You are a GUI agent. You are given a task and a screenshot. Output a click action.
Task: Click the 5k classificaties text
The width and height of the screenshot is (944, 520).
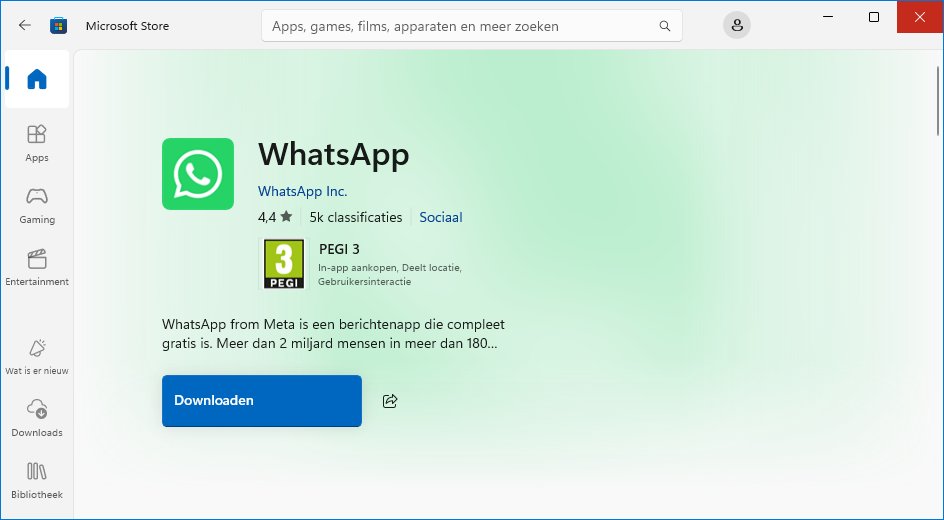(x=356, y=217)
